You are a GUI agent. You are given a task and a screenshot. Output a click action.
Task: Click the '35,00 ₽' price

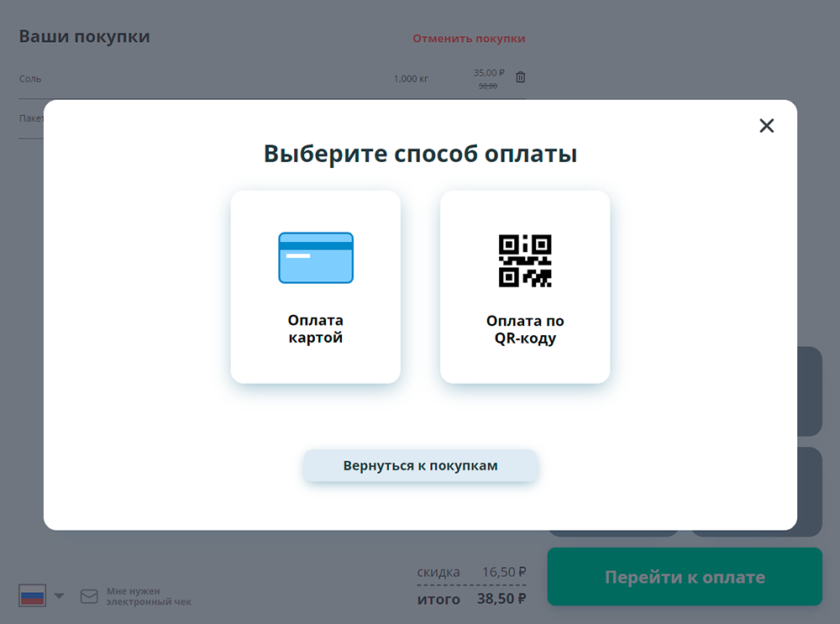click(x=489, y=72)
